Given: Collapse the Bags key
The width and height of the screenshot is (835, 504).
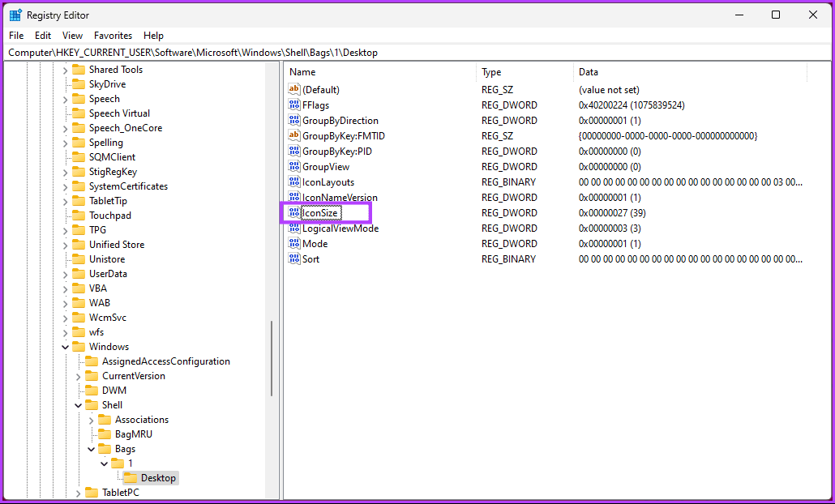Looking at the screenshot, I should [92, 449].
